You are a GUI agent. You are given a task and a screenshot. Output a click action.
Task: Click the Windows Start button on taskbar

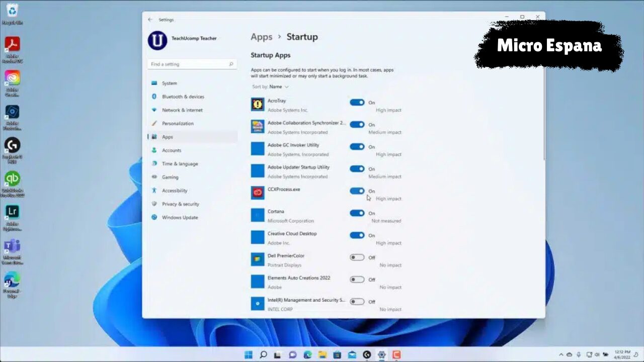(x=249, y=355)
